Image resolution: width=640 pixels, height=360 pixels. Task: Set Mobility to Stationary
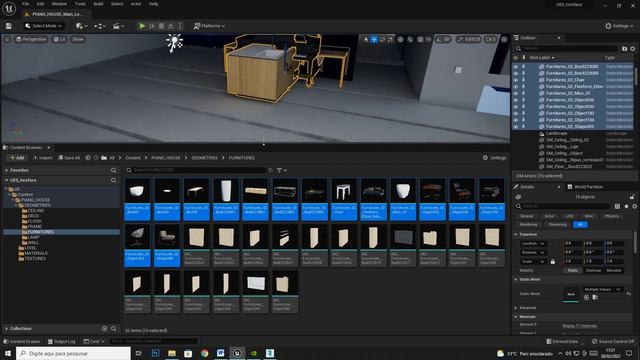(x=593, y=270)
